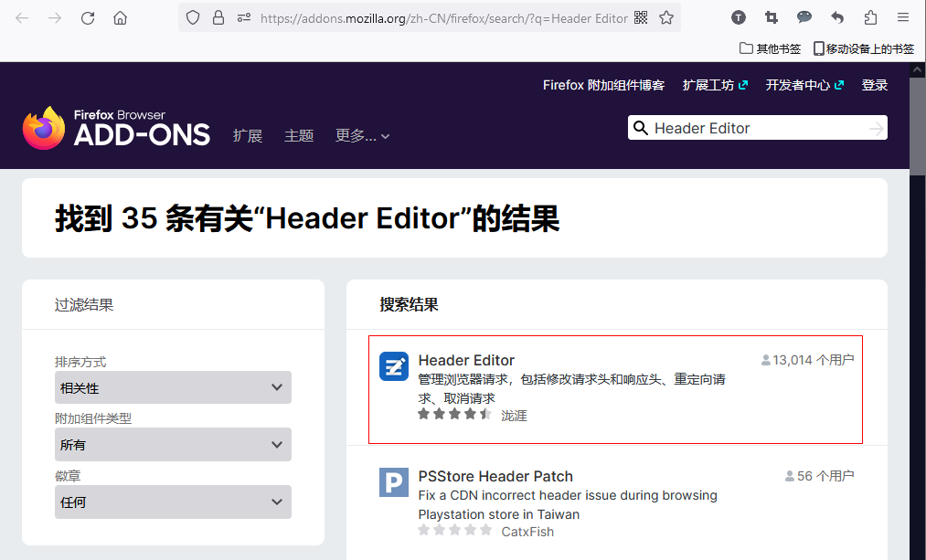
Task: Click the page vertical scrollbar thumb
Action: [x=917, y=126]
